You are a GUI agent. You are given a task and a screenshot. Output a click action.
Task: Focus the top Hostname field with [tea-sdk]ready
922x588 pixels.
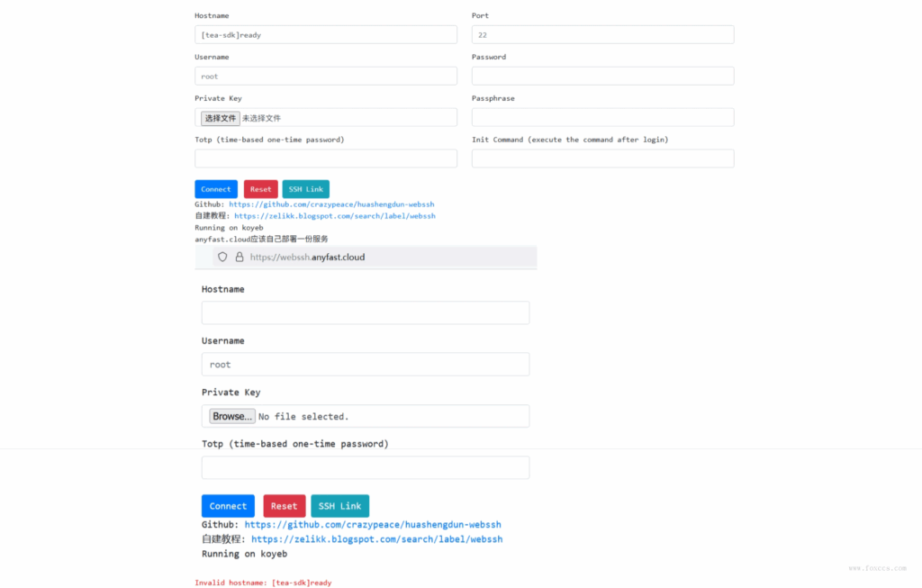click(x=326, y=35)
